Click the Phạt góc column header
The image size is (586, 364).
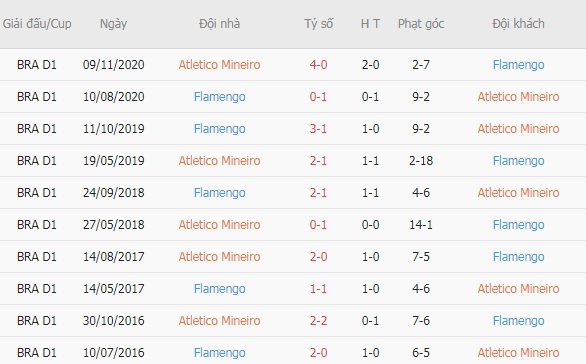coord(421,24)
